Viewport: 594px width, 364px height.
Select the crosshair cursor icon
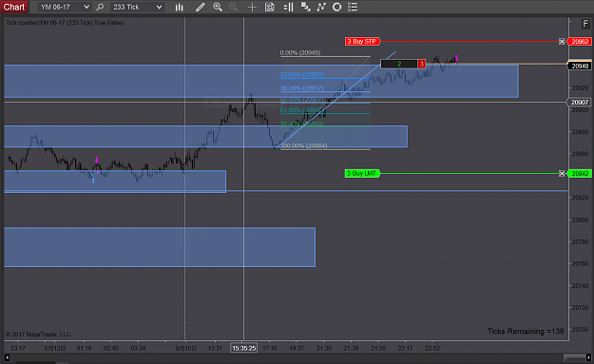pyautogui.click(x=252, y=7)
